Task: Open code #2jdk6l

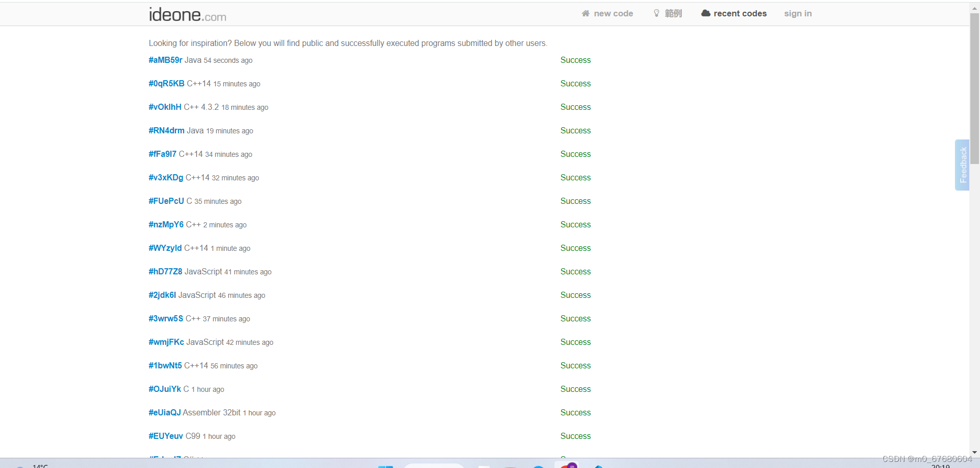Action: click(162, 295)
